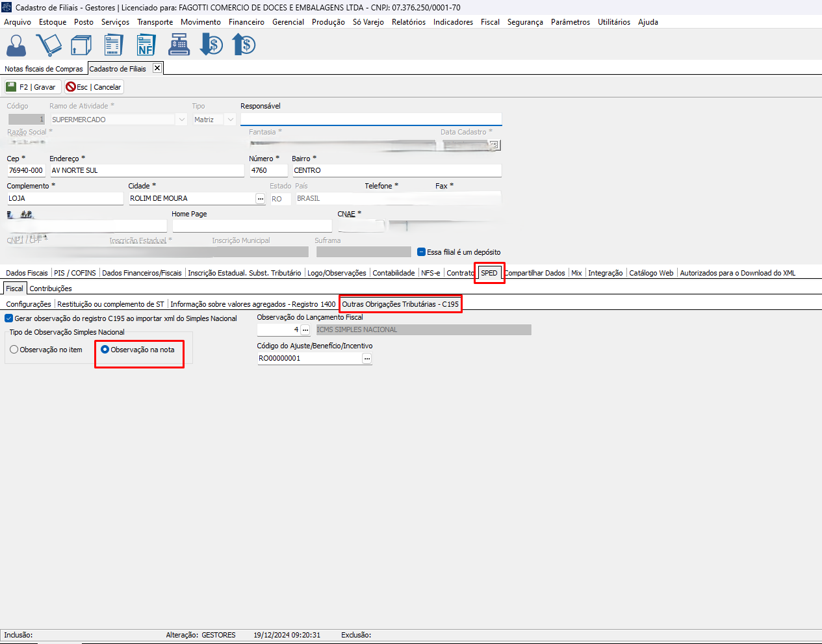
Task: Open the Fiscal menu in menu bar
Action: point(490,22)
